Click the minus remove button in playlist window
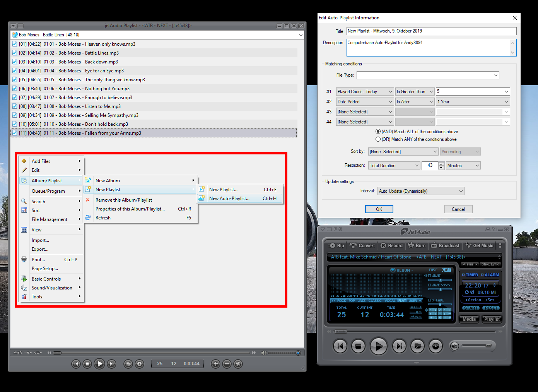This screenshot has height=392, width=538. (227, 364)
